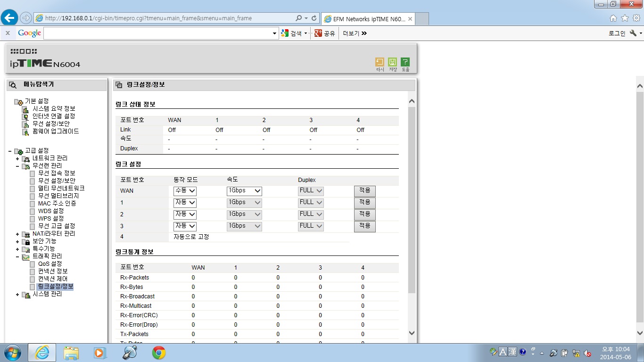Select 펌웨어 업그레이드 in the menu
Image resolution: width=644 pixels, height=362 pixels.
coord(56,131)
